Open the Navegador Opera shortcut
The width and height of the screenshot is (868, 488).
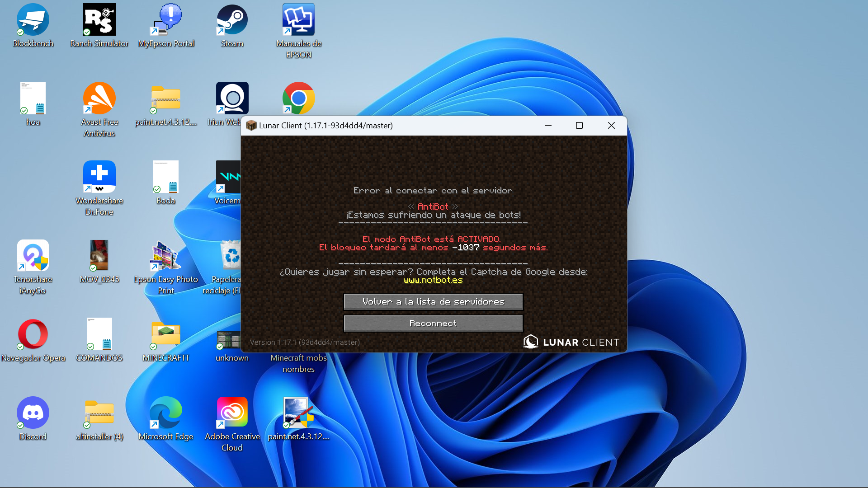tap(33, 335)
